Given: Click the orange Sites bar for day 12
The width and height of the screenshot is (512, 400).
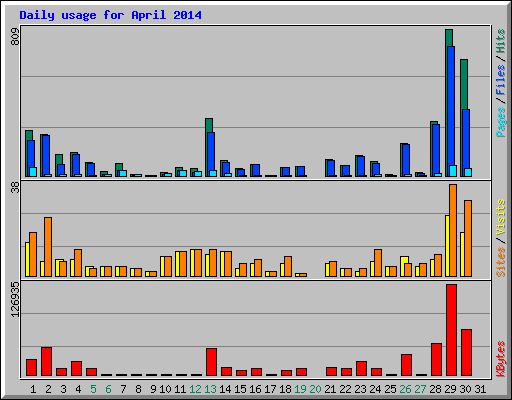Looking at the screenshot, I should [198, 263].
